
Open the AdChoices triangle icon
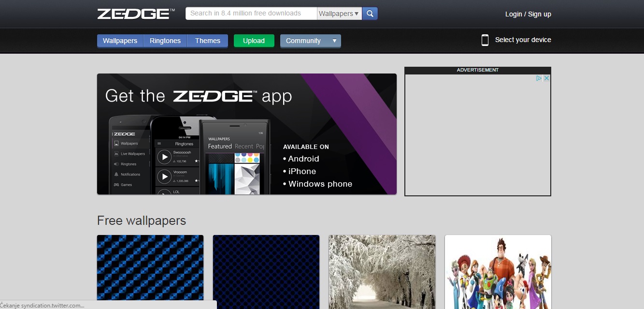point(539,78)
